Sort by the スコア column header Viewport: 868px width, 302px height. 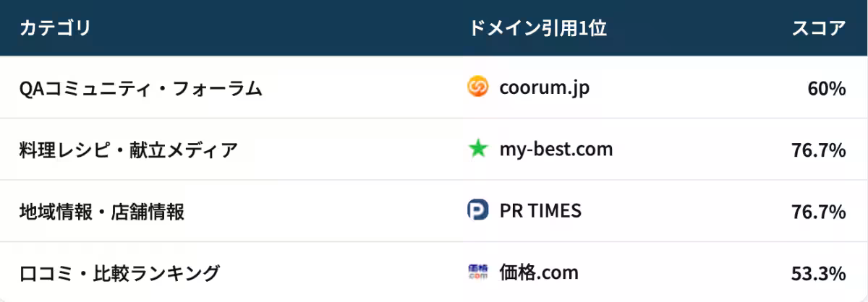click(819, 28)
